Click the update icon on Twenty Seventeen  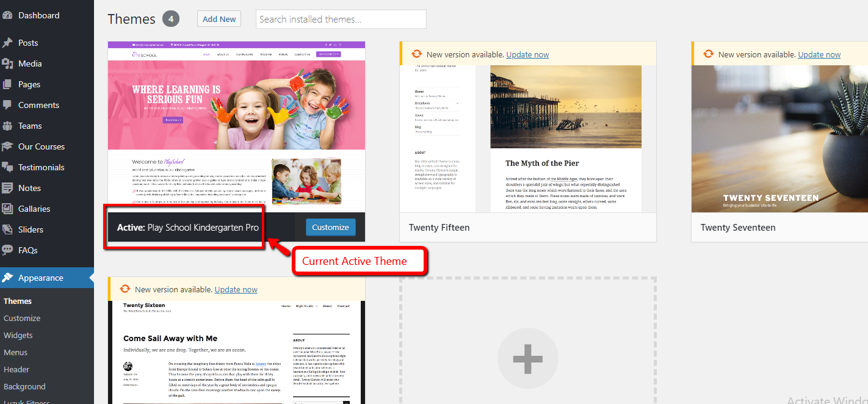(709, 54)
